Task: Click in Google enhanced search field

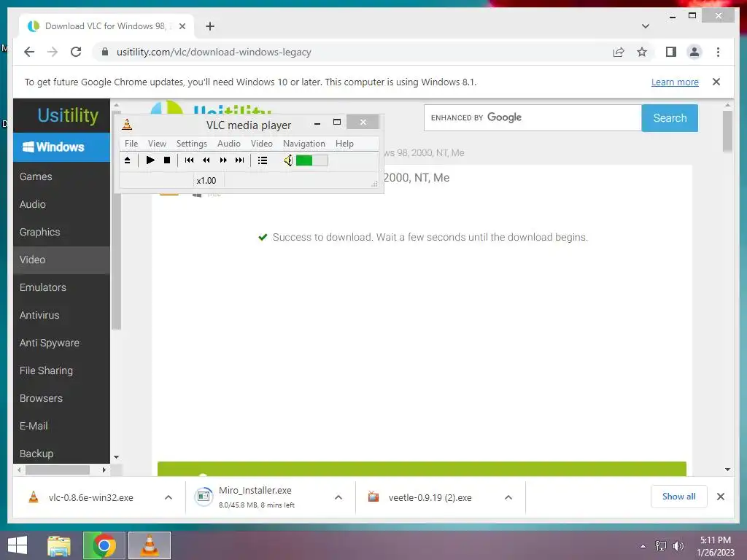Action: 533,117
